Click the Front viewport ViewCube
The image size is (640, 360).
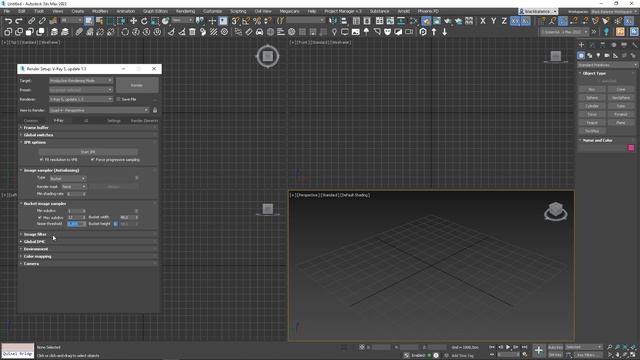click(x=556, y=56)
